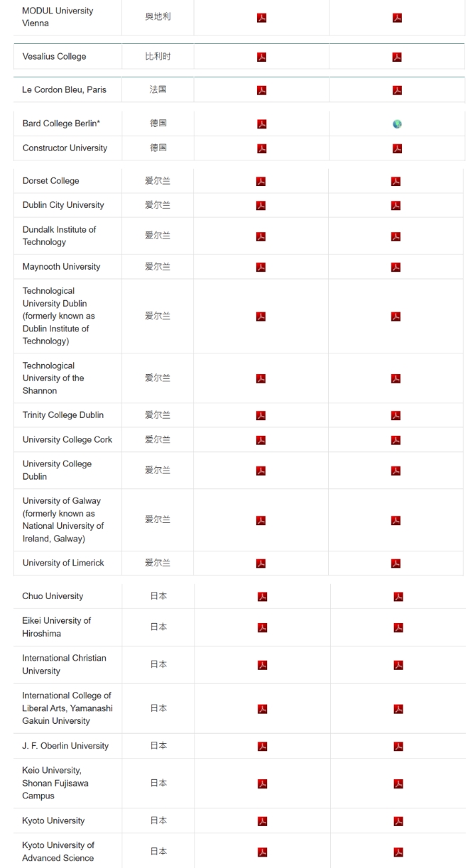This screenshot has width=475, height=868.
Task: Open the first PDF for University College Cork
Action: [x=261, y=439]
